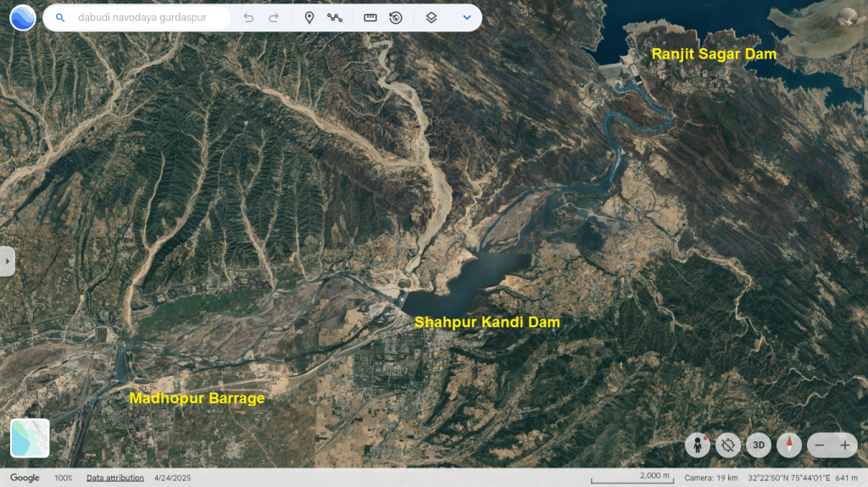
Task: Zoom out using the minus button
Action: (819, 445)
